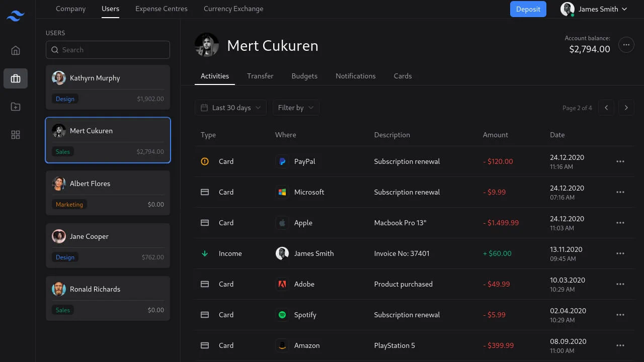The image size is (644, 362).
Task: Switch to the Transfer tab
Action: [x=260, y=76]
